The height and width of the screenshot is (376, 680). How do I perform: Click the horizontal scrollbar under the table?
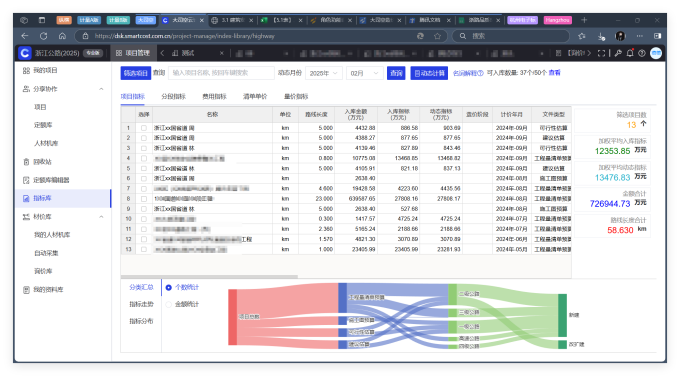(x=209, y=276)
